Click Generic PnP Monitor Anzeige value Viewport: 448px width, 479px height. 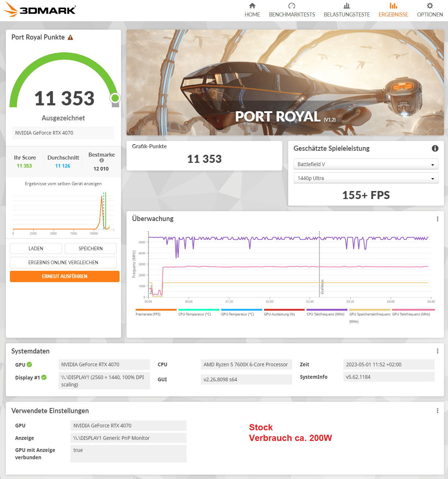pos(128,438)
